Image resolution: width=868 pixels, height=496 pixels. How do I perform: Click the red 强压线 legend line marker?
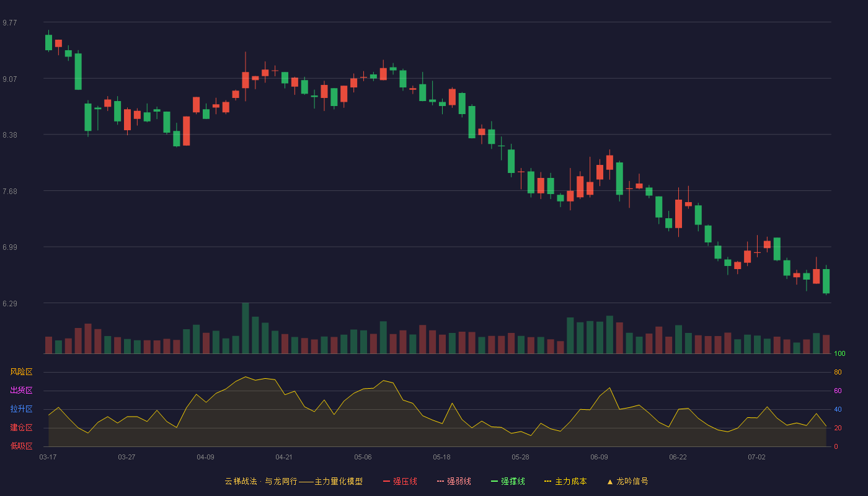point(386,481)
